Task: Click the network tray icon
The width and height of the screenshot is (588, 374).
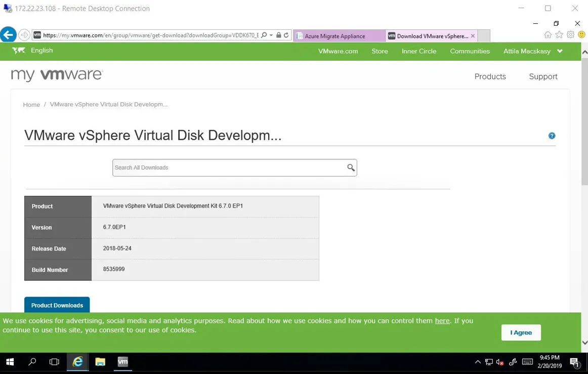Action: pyautogui.click(x=489, y=362)
